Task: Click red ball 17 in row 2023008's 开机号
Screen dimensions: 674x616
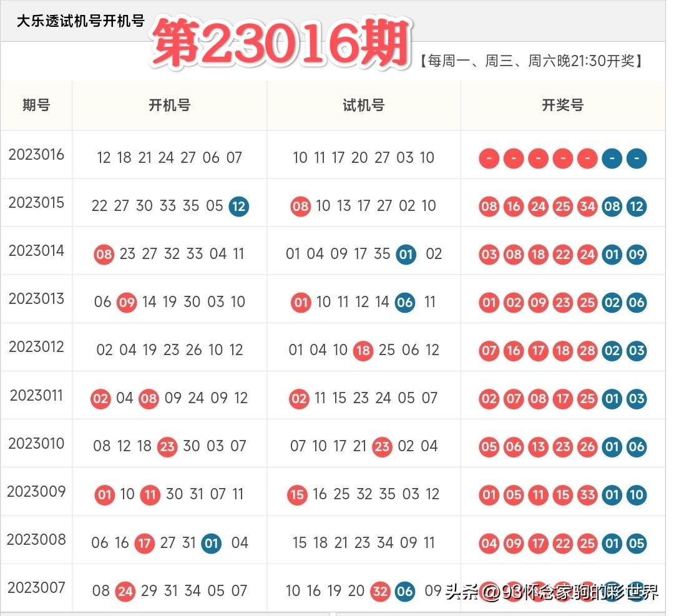Action: pos(144,544)
